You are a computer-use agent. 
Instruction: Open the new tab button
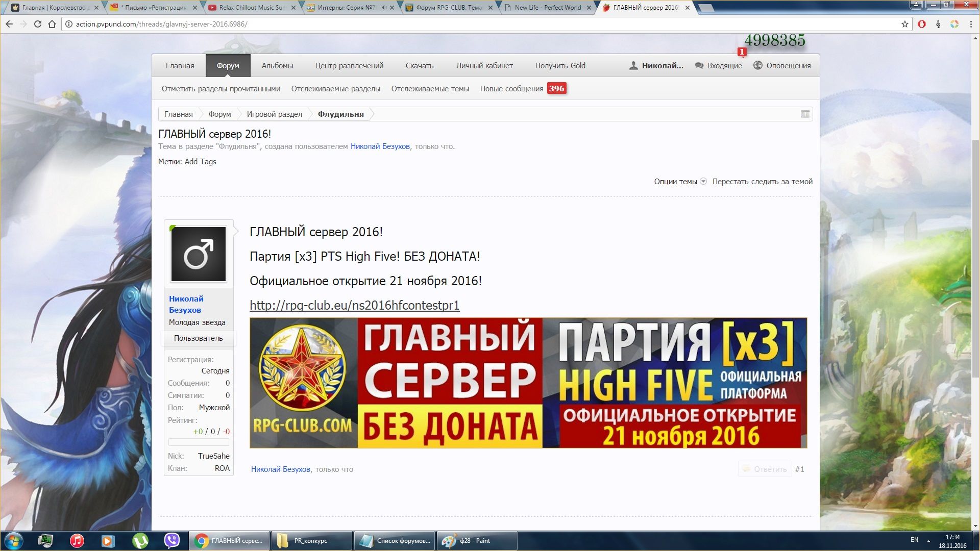[706, 8]
